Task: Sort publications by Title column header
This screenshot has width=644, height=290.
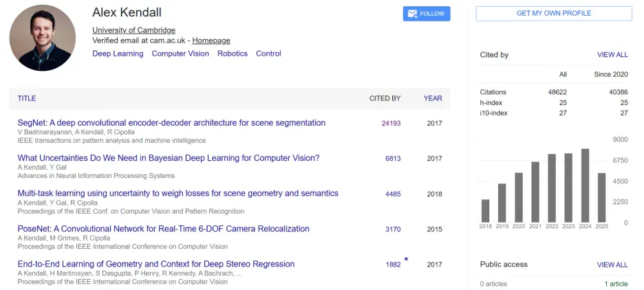Action: (27, 98)
